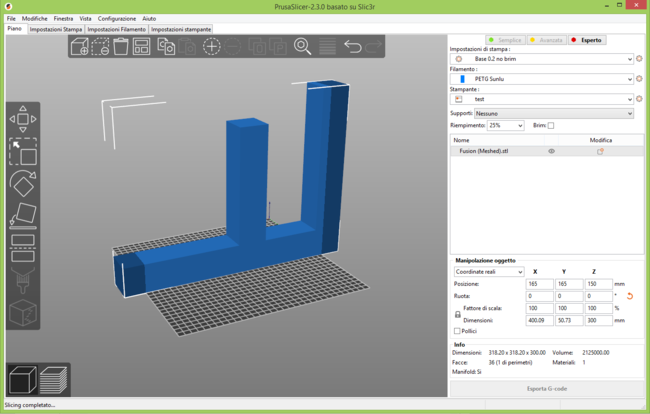The image size is (650, 414).
Task: Toggle the Brim checkbox
Action: click(550, 126)
